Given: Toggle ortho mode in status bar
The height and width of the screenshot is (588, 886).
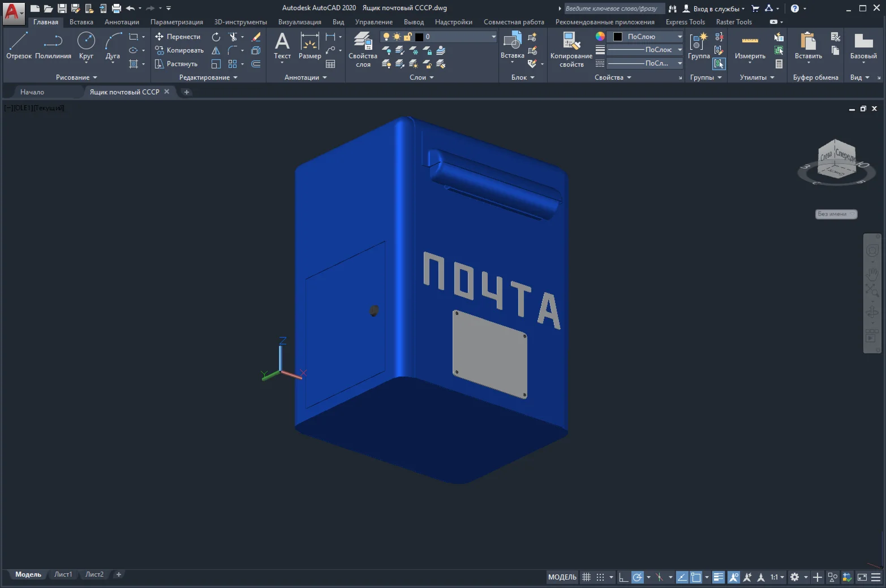Looking at the screenshot, I should (x=623, y=577).
